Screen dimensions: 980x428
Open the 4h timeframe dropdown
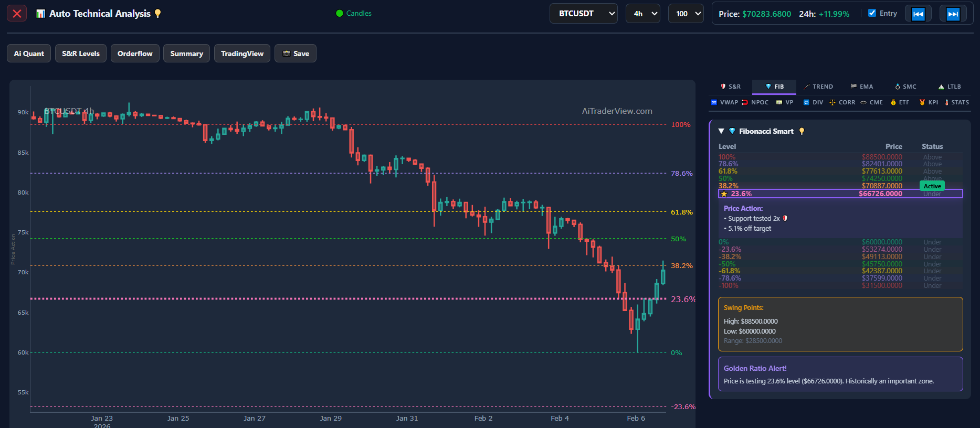[642, 14]
